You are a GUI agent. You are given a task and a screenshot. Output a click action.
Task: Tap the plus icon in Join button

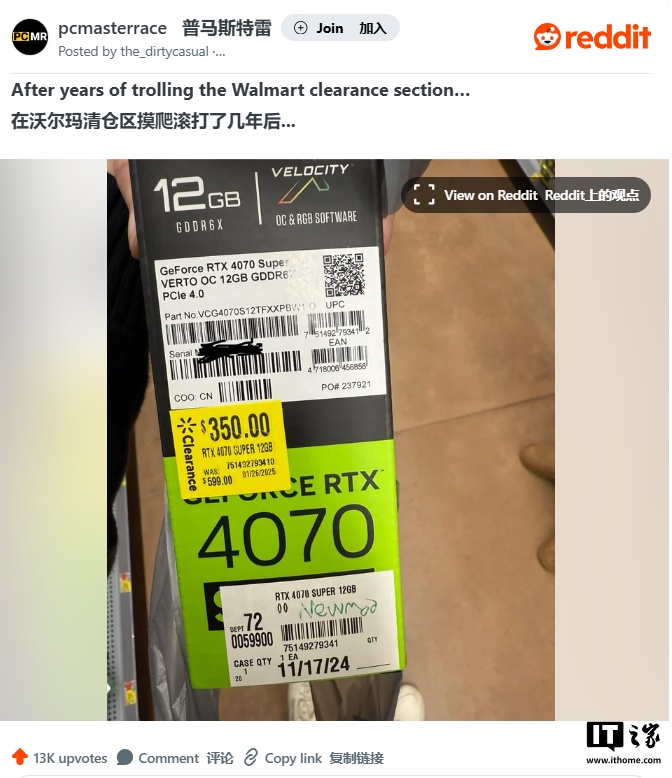pyautogui.click(x=300, y=28)
